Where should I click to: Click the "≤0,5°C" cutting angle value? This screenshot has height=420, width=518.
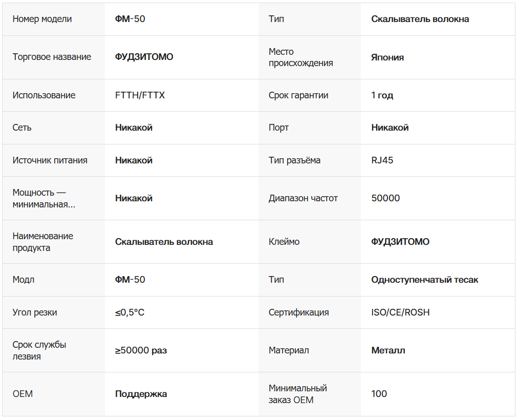(129, 312)
